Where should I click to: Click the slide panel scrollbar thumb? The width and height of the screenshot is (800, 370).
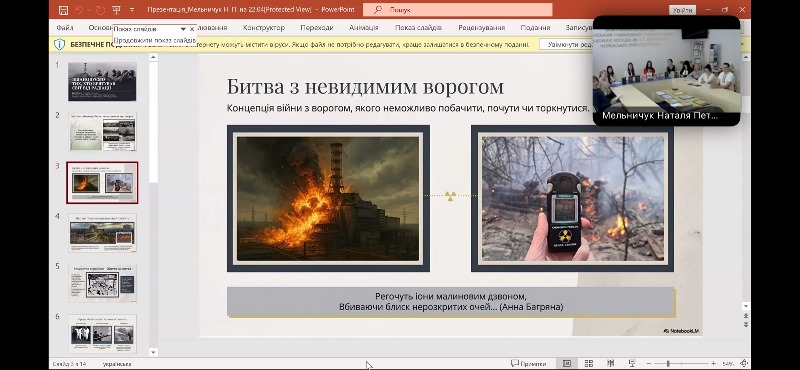[153, 122]
